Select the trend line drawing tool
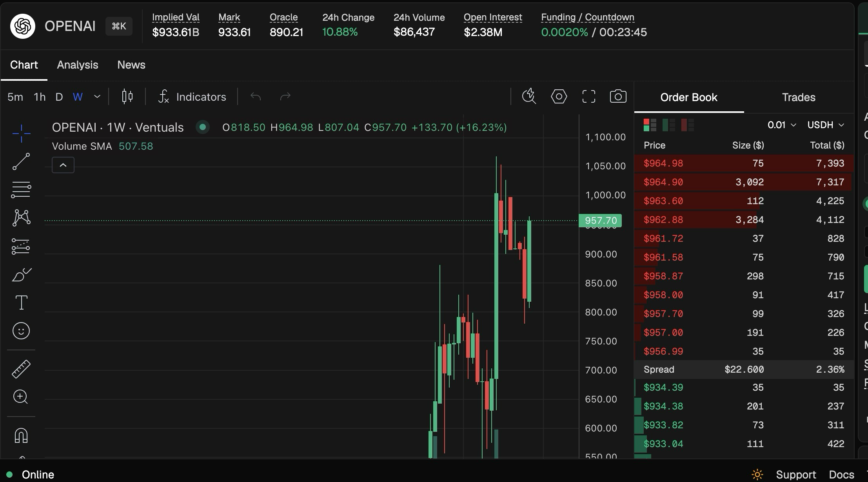Viewport: 868px width, 482px height. [21, 161]
